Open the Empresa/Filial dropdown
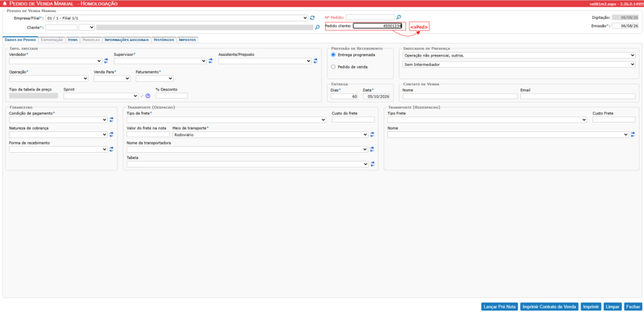 tap(177, 18)
